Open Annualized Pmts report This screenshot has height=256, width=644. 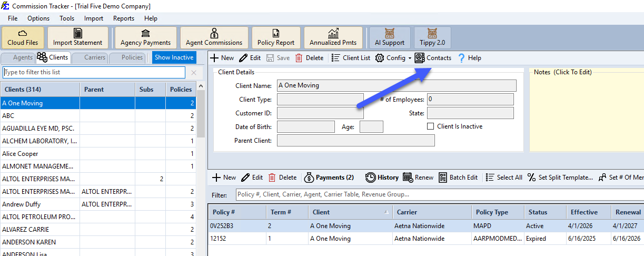point(333,37)
